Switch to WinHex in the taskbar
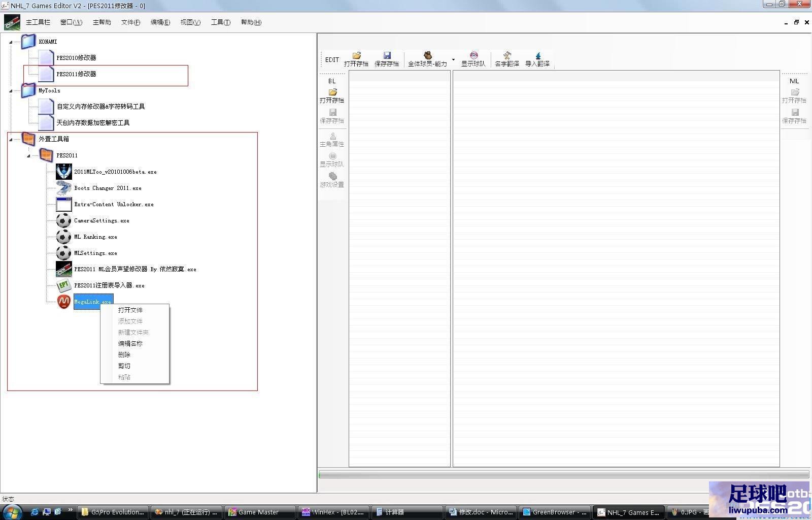The height and width of the screenshot is (520, 812). [334, 512]
